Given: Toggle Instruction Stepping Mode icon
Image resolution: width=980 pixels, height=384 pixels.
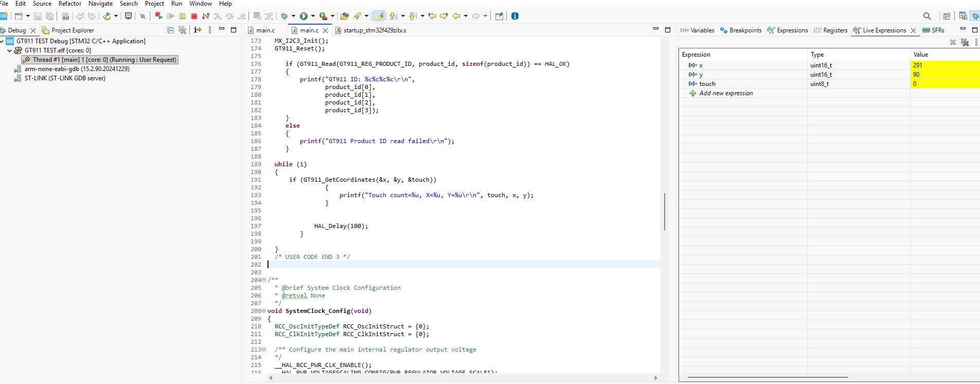Looking at the screenshot, I should tap(198, 30).
